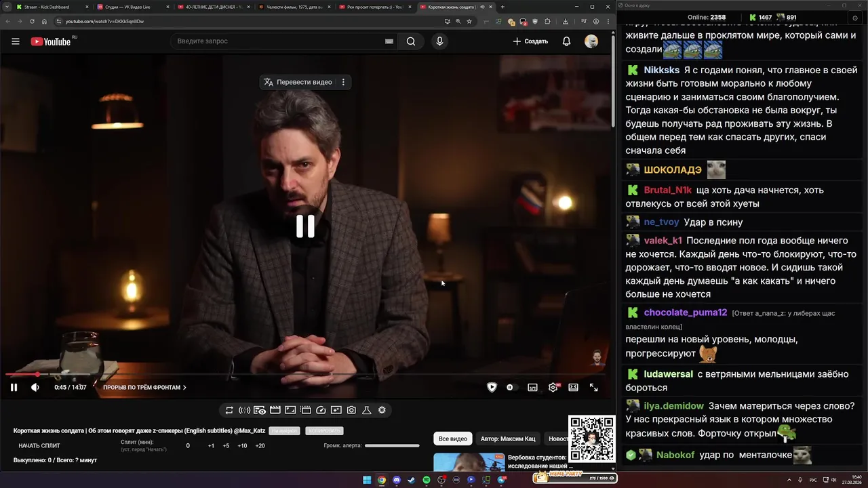Click 'НАЧАТЬ СПЛИТ' button

tap(39, 446)
